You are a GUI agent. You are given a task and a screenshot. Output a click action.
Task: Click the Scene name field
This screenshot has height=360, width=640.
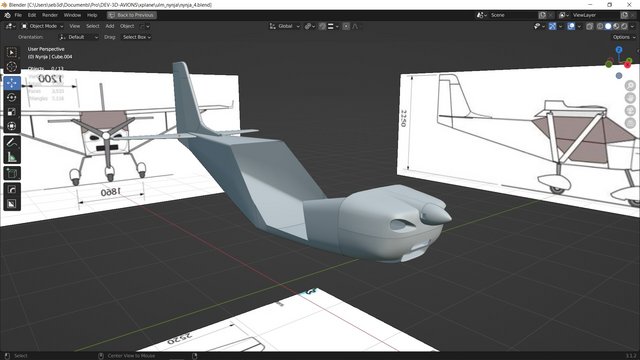coord(512,15)
